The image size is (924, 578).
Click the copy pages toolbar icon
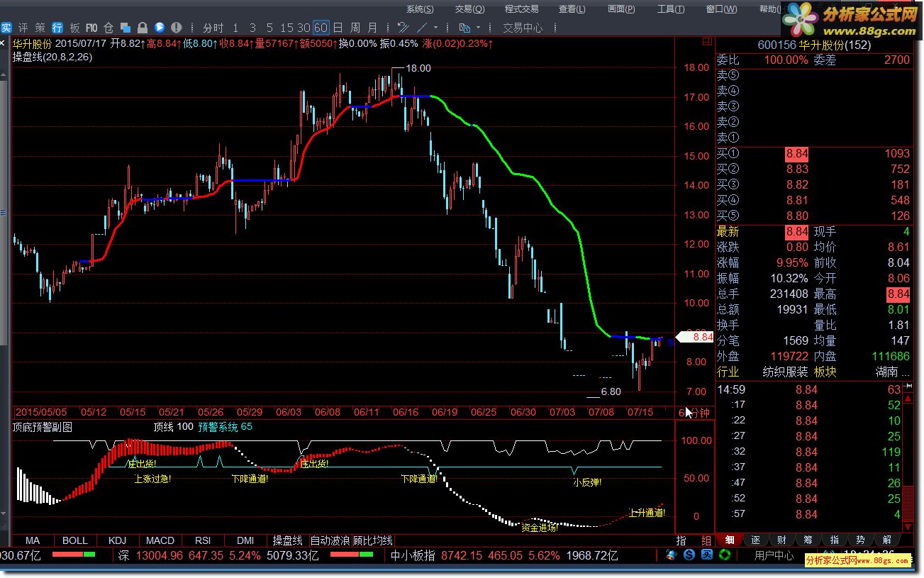465,28
